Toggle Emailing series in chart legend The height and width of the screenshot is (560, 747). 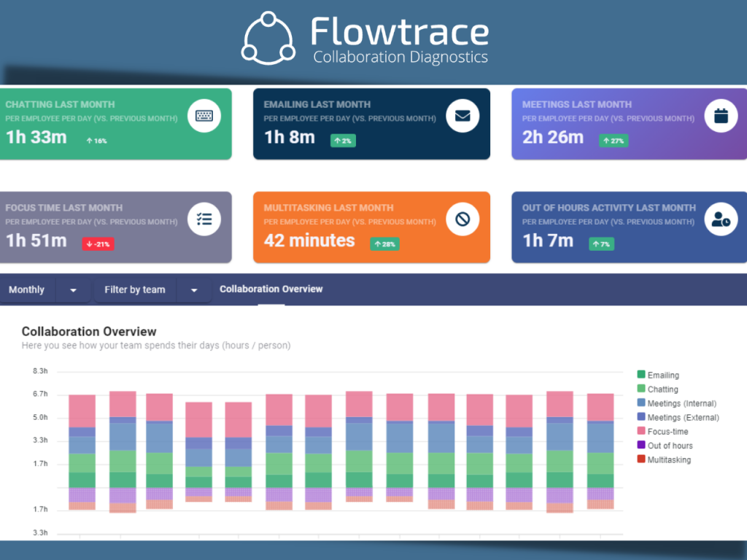662,375
